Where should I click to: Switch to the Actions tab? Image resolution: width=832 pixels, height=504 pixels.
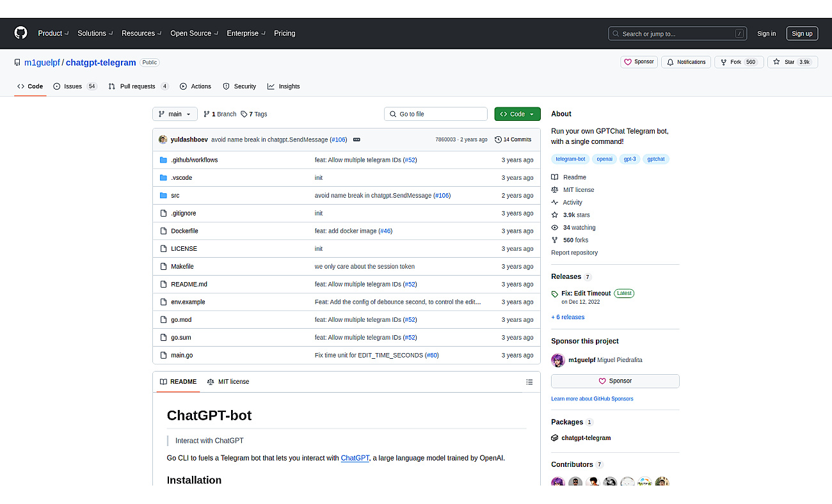click(195, 86)
